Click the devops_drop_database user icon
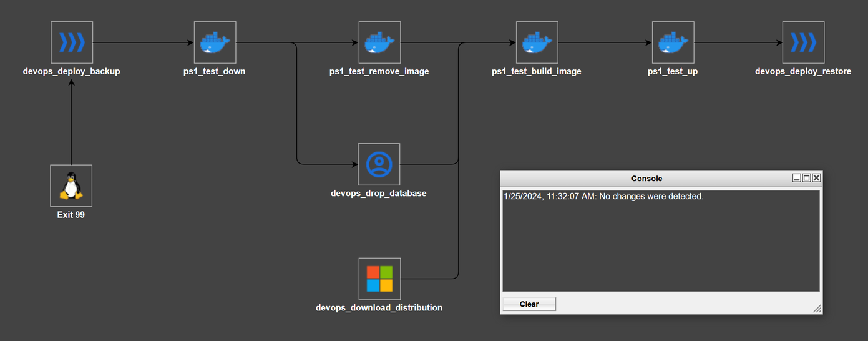 click(379, 164)
